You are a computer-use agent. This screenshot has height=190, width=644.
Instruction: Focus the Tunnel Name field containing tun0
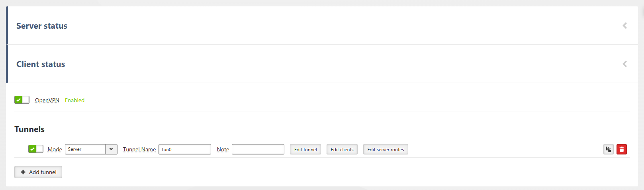[184, 149]
